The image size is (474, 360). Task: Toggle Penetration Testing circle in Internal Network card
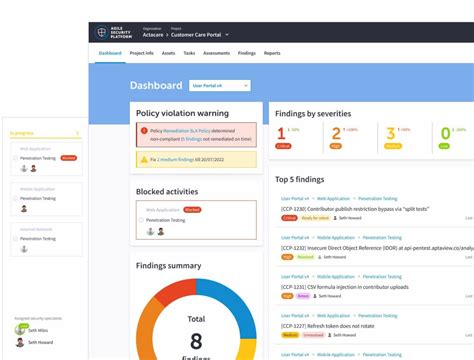(15, 239)
